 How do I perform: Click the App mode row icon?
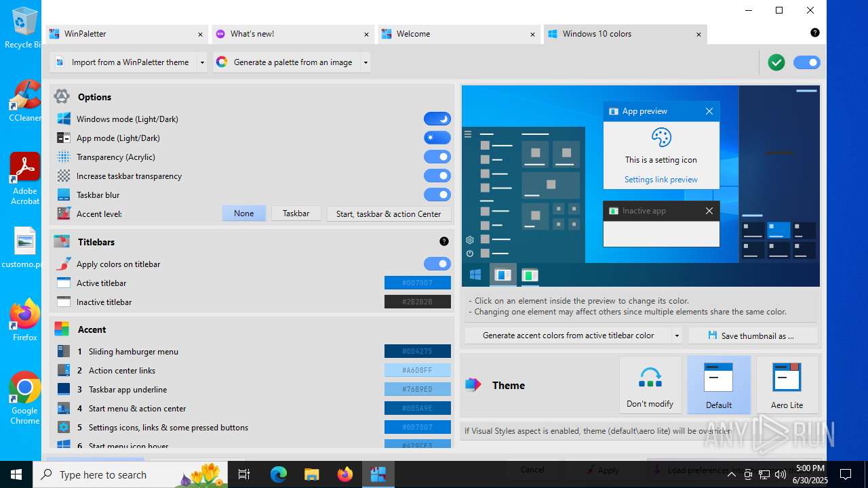pos(64,138)
